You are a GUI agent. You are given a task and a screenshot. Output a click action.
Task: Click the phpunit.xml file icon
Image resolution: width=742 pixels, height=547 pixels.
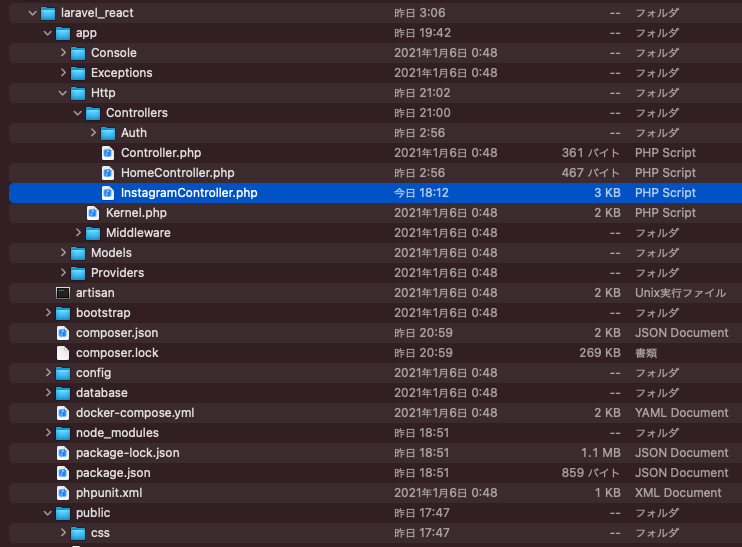(62, 493)
